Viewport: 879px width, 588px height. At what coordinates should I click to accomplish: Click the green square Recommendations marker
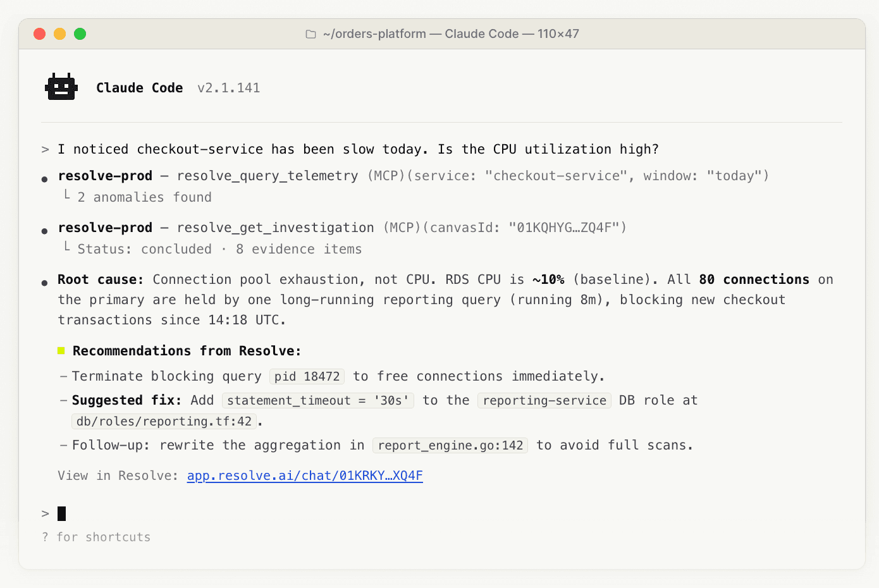click(61, 350)
